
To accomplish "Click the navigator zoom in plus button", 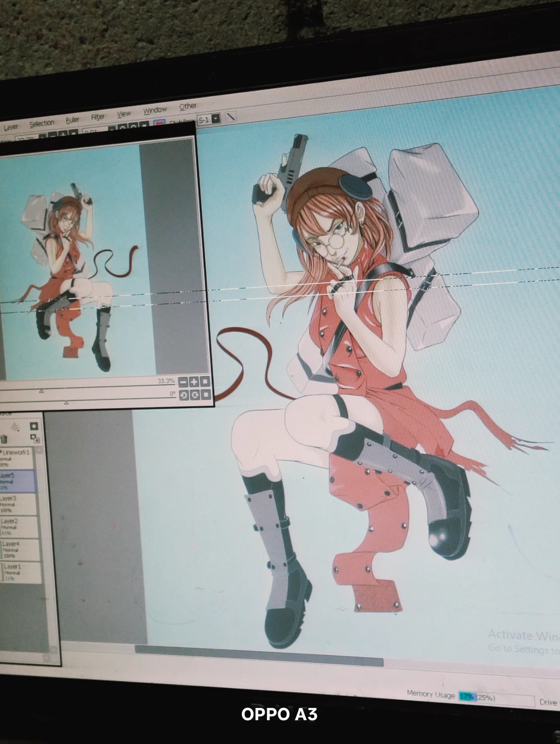I will tap(194, 382).
